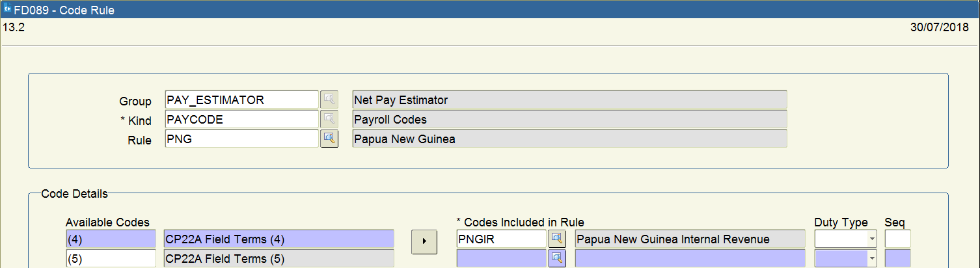The height and width of the screenshot is (268, 980).
Task: Click Payroll Codes description
Action: pos(569,119)
